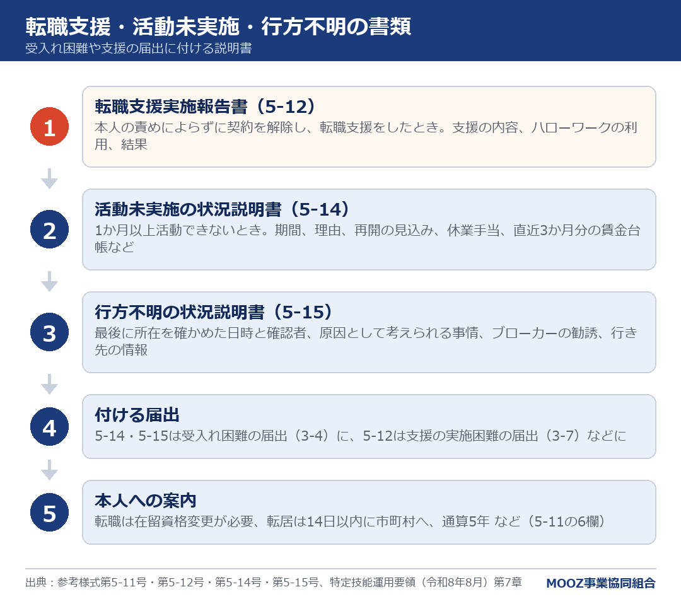Image resolution: width=681 pixels, height=616 pixels.
Task: Click the description starting 本人の責めによらずに契約を解除し
Action: tap(366, 136)
